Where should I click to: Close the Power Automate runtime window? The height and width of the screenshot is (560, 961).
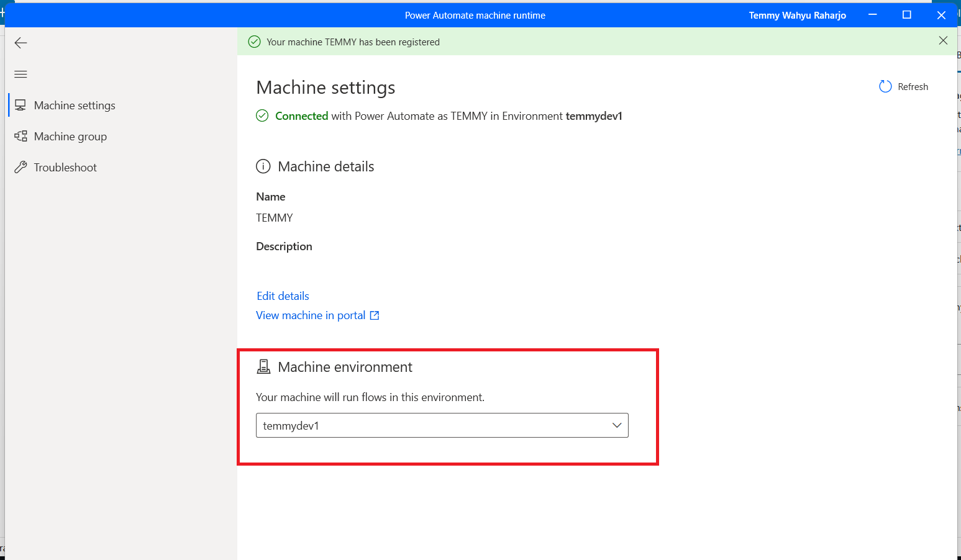coord(941,15)
